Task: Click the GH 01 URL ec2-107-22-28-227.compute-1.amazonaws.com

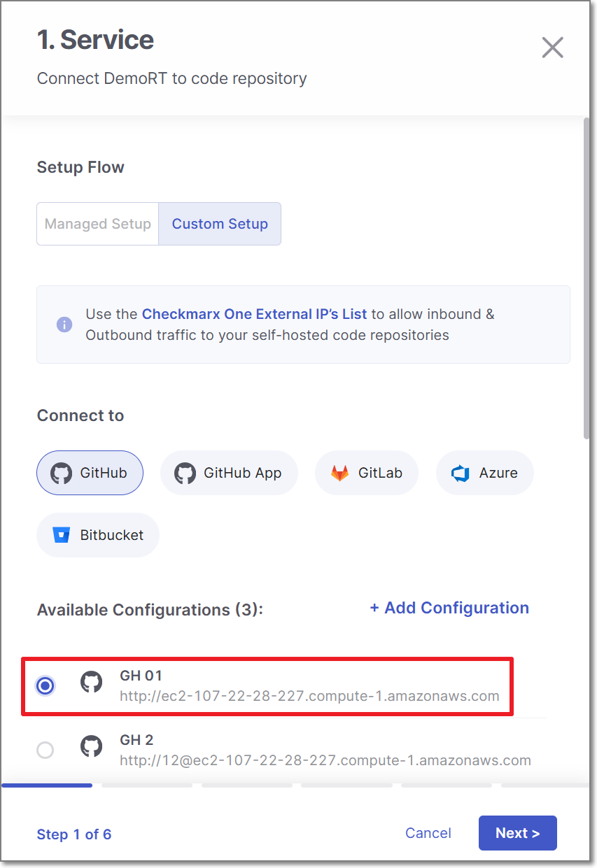Action: 309,696
